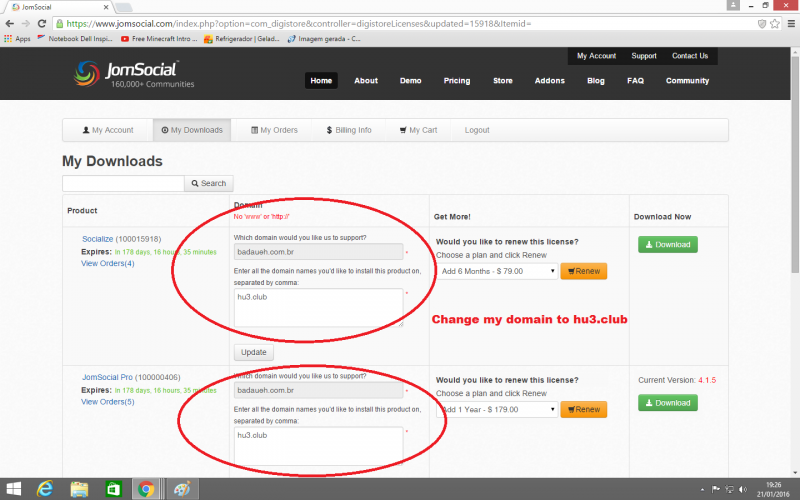800x500 pixels.
Task: Open the Apps bookmarks shortcut
Action: [x=17, y=39]
